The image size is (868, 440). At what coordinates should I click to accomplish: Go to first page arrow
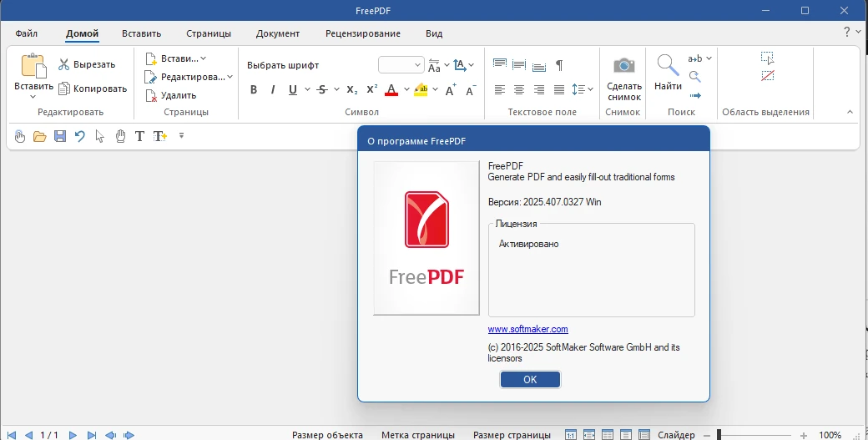pos(11,436)
